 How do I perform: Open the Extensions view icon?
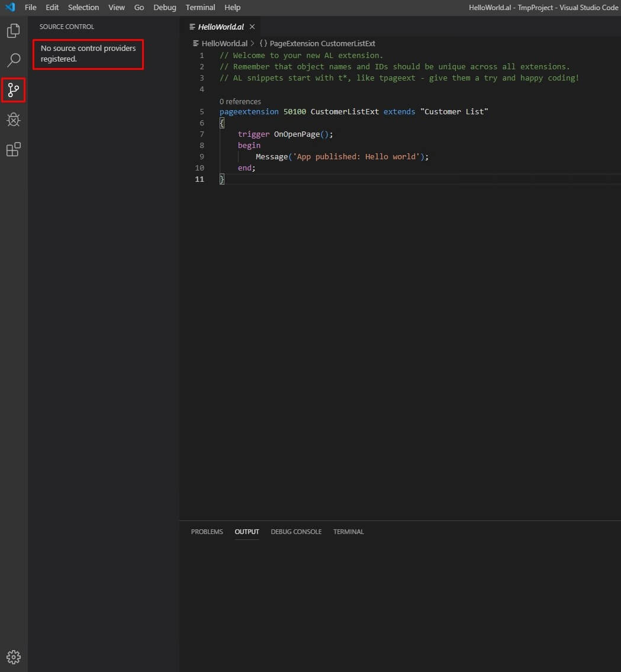(13, 149)
